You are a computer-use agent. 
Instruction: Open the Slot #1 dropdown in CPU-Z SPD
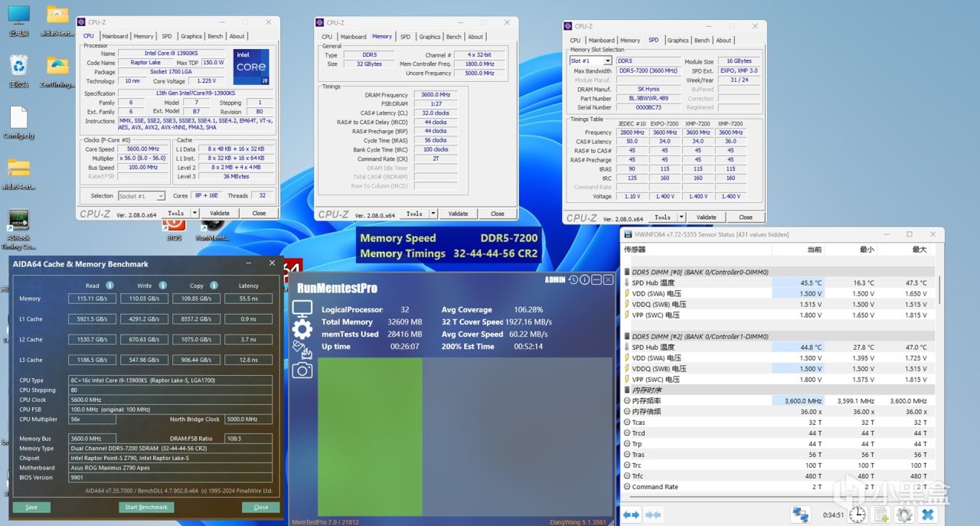pos(607,60)
